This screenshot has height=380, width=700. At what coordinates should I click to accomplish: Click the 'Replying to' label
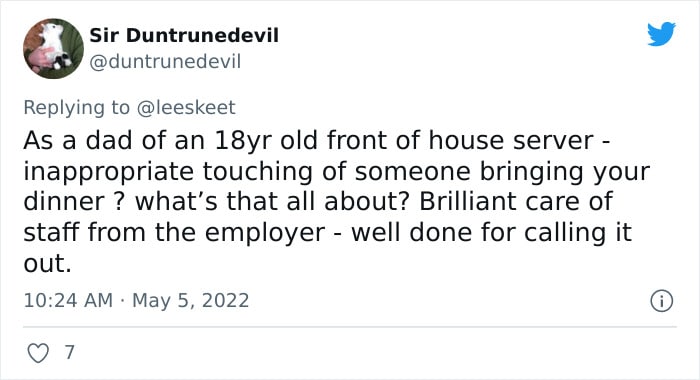(x=76, y=108)
